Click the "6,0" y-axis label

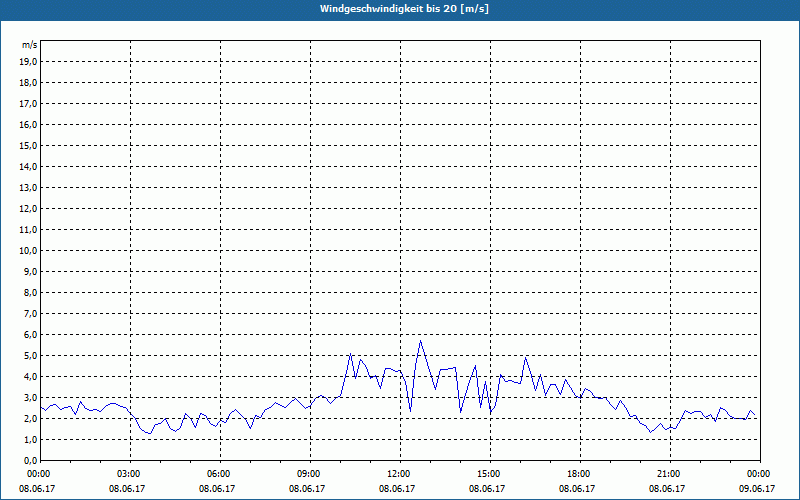click(31, 335)
